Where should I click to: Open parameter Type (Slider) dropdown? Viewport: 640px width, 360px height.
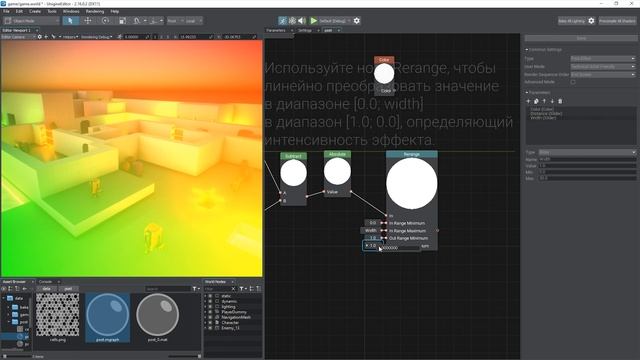click(587, 152)
